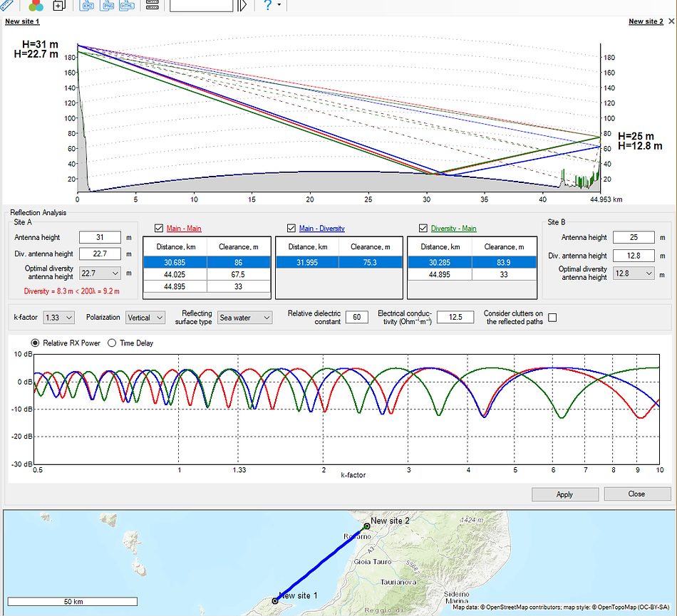The width and height of the screenshot is (677, 616).
Task: Edit Site A Antenna height field
Action: (100, 237)
